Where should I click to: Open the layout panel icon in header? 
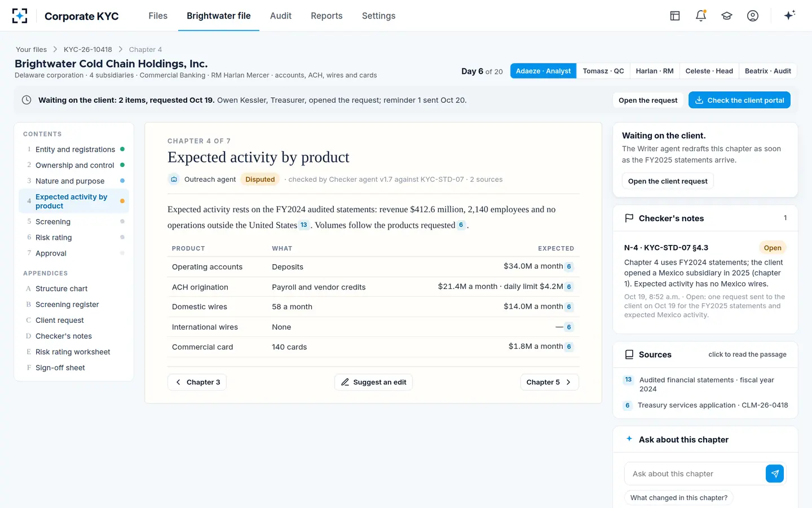tap(675, 16)
